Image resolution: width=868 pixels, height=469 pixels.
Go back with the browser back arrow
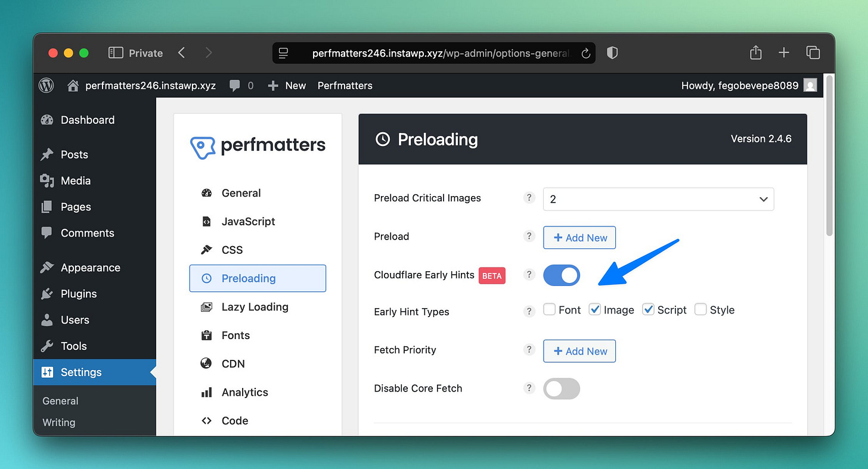click(182, 53)
